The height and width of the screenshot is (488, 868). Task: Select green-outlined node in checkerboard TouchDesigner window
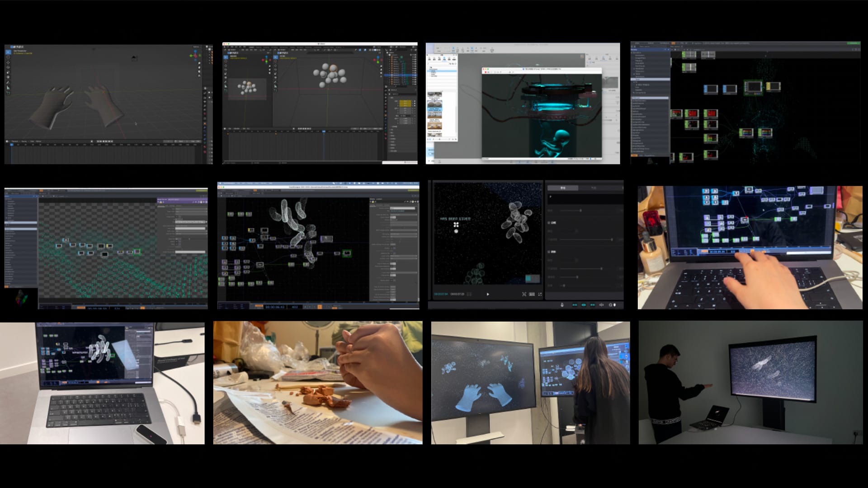click(x=137, y=252)
